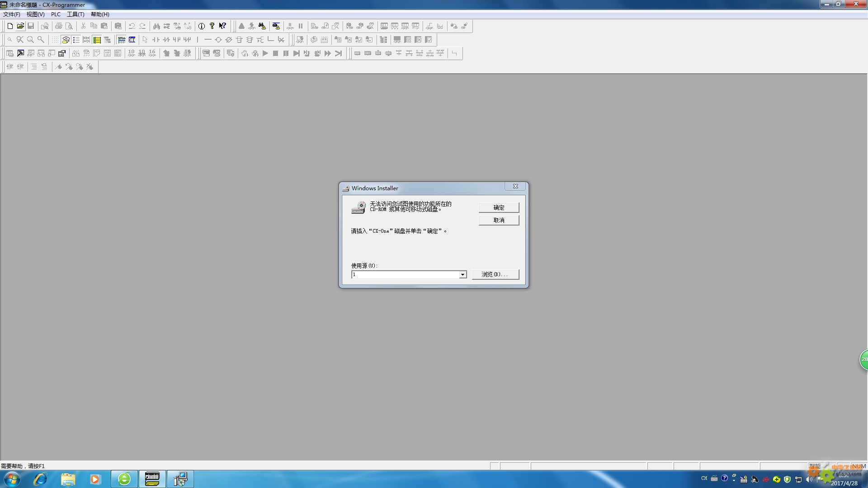Click the pause icon in the top toolbar
Screen dimensions: 868x488
pyautogui.click(x=301, y=26)
